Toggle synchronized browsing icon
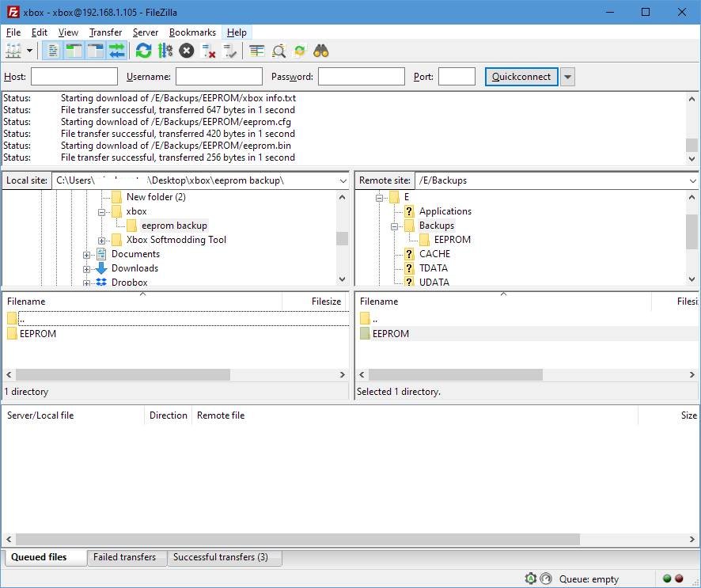 click(x=300, y=51)
